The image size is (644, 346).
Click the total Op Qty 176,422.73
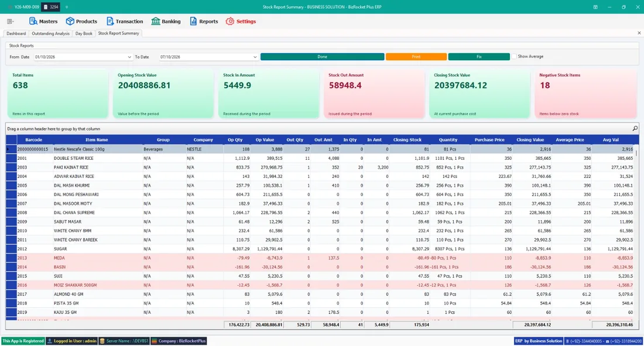(237, 325)
